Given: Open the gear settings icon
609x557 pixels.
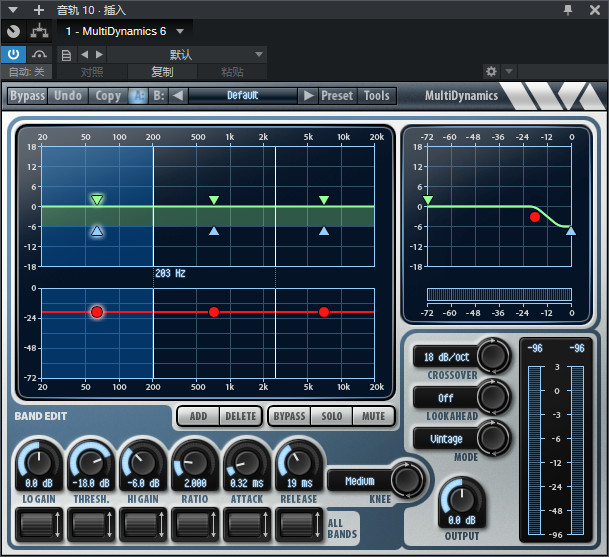Looking at the screenshot, I should (x=491, y=71).
